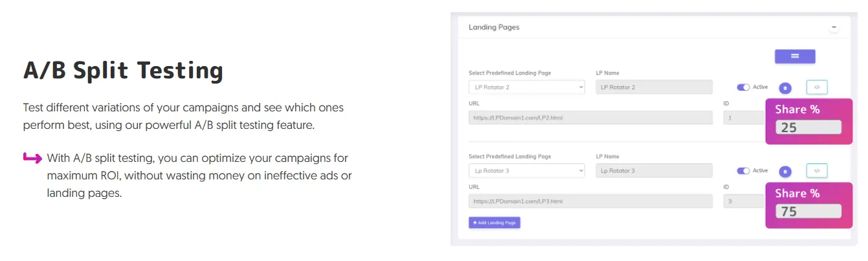Click the ID field showing 1
868x261 pixels.
pyautogui.click(x=743, y=118)
